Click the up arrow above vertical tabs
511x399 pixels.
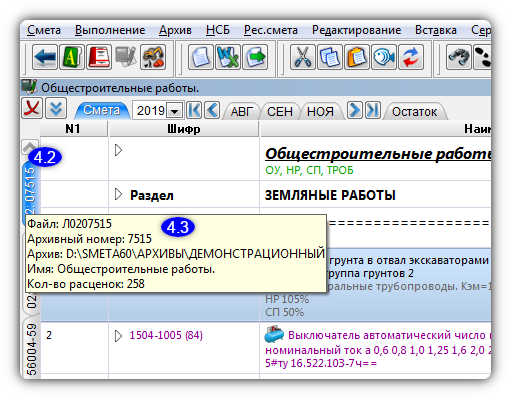[30, 147]
